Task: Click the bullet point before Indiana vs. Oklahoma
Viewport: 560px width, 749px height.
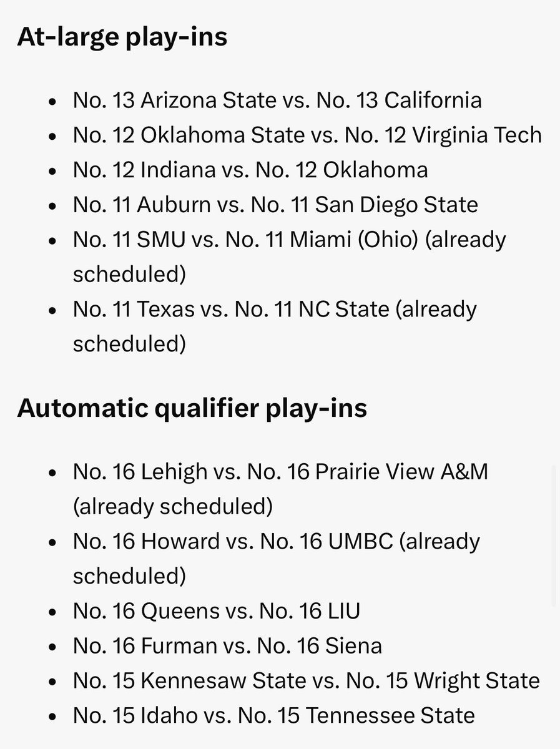Action: (x=54, y=170)
